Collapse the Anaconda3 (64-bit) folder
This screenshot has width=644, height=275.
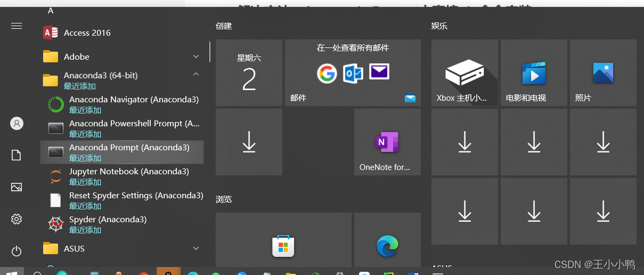pyautogui.click(x=122, y=80)
